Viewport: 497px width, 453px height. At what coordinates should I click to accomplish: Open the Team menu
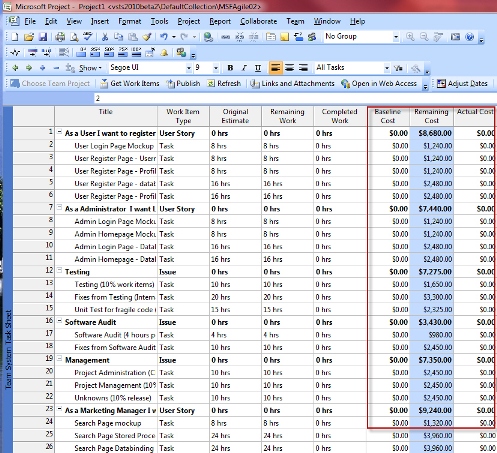[x=295, y=21]
